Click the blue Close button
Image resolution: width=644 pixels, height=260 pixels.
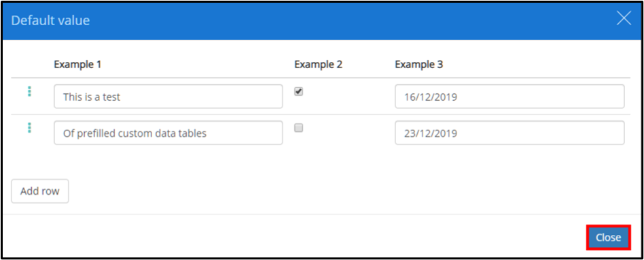pos(608,238)
